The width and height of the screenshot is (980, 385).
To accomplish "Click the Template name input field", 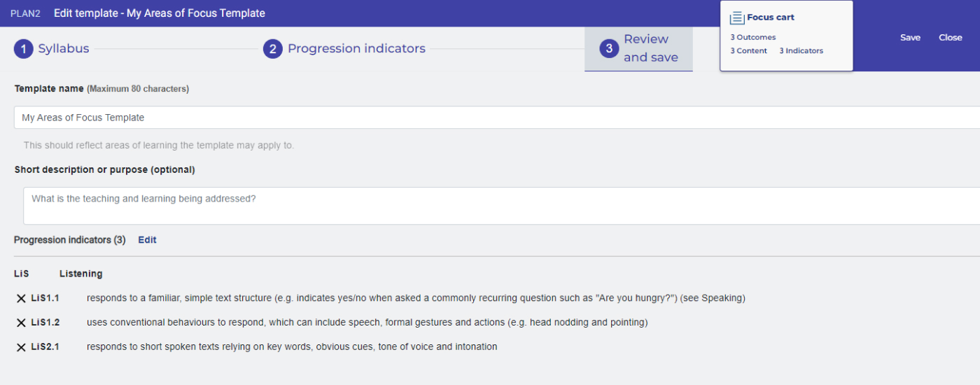I will [497, 118].
